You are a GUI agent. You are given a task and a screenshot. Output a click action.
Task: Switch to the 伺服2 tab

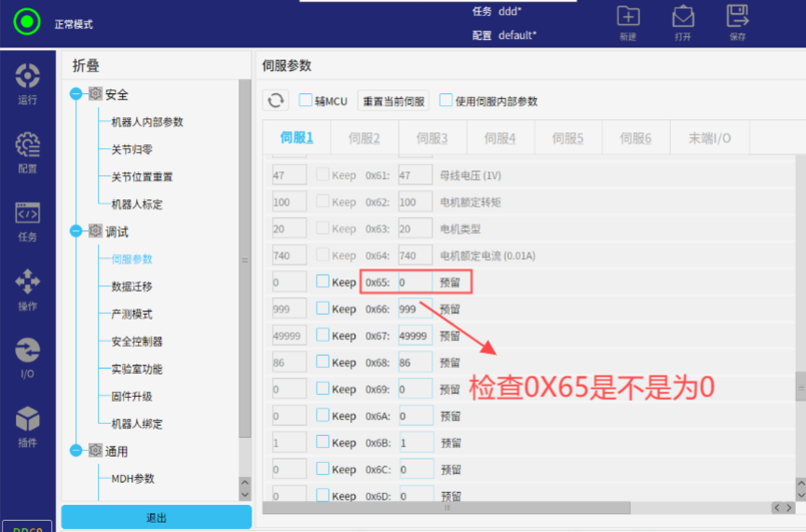pyautogui.click(x=364, y=138)
